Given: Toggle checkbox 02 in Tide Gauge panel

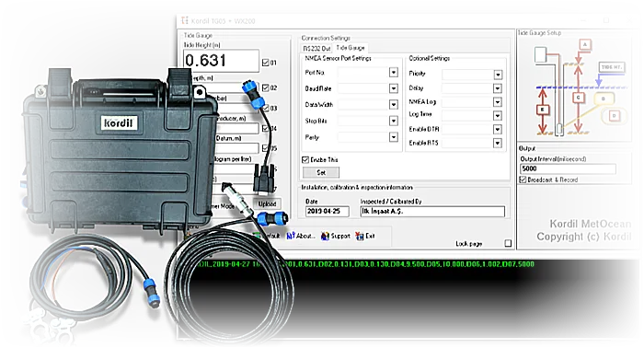Looking at the screenshot, I should pos(266,87).
